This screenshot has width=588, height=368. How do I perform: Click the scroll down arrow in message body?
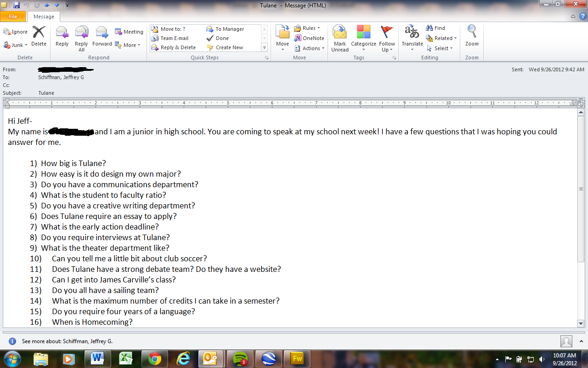click(581, 324)
